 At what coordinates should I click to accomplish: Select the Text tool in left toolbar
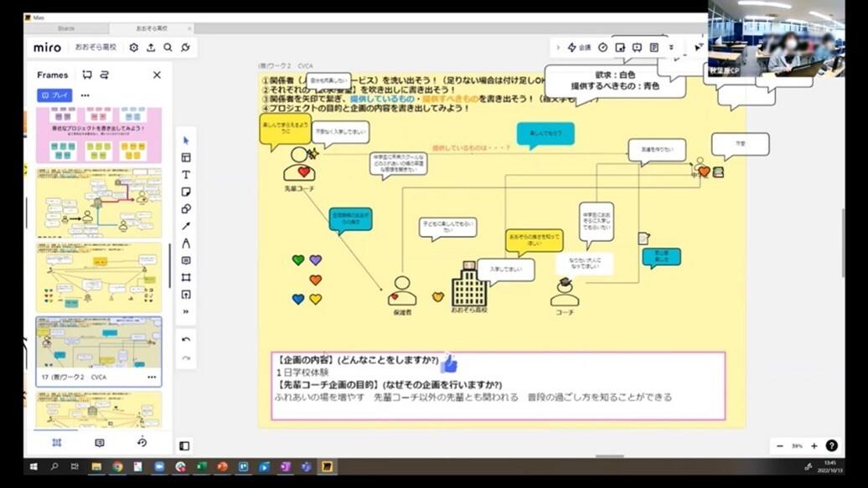(x=186, y=175)
